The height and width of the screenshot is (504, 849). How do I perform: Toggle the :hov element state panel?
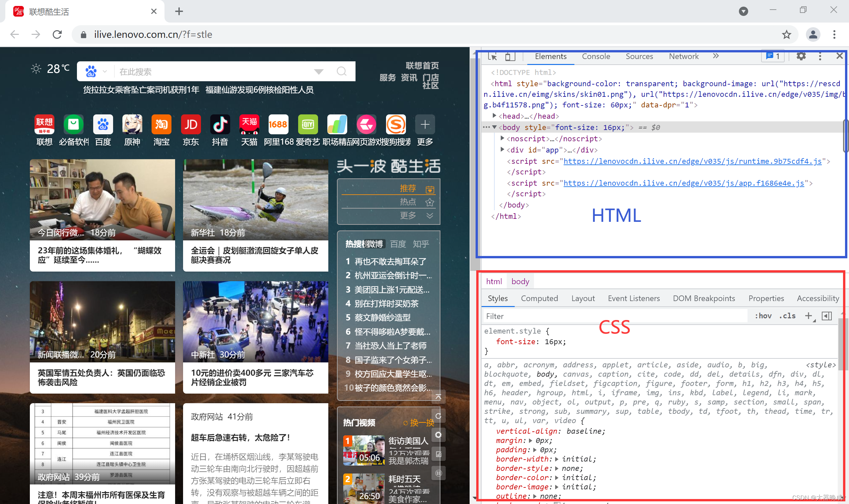(x=763, y=316)
